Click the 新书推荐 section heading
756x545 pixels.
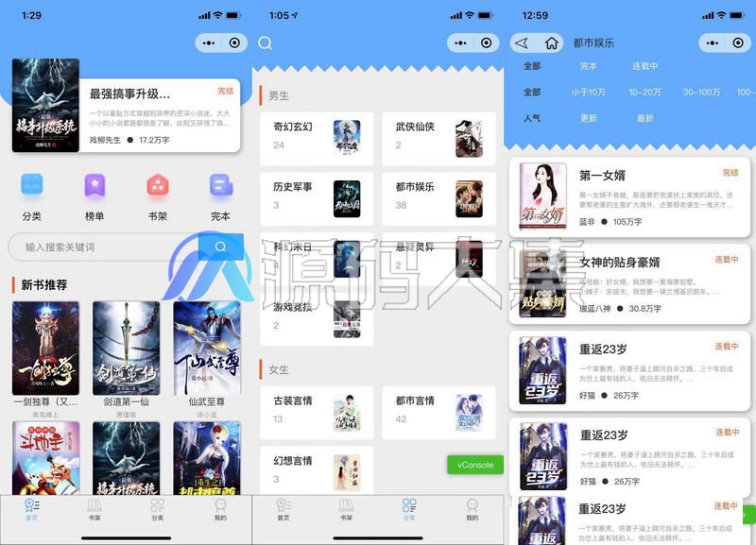click(43, 285)
